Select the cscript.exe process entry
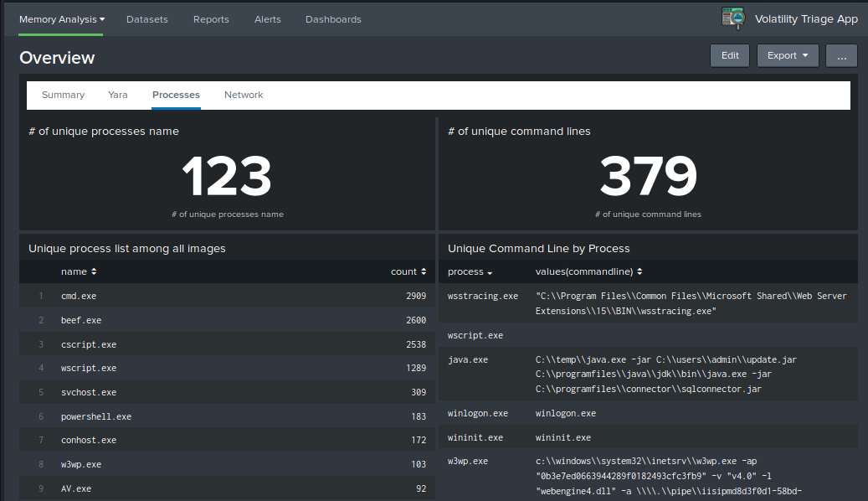The height and width of the screenshot is (501, 868). coord(227,344)
